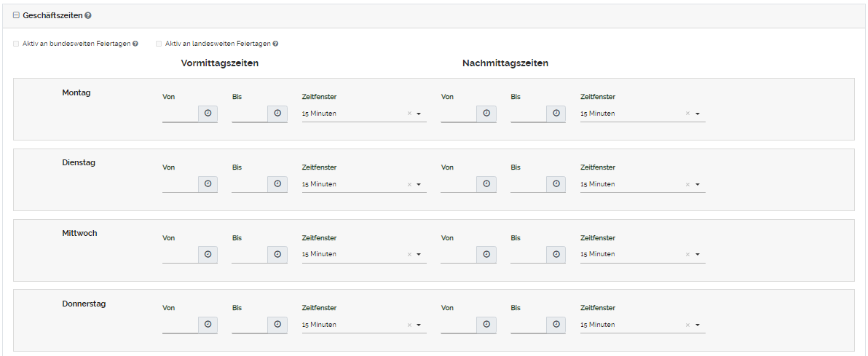Open Donnerstag morning Zeitfenster dropdown
This screenshot has height=356, width=868.
(419, 325)
